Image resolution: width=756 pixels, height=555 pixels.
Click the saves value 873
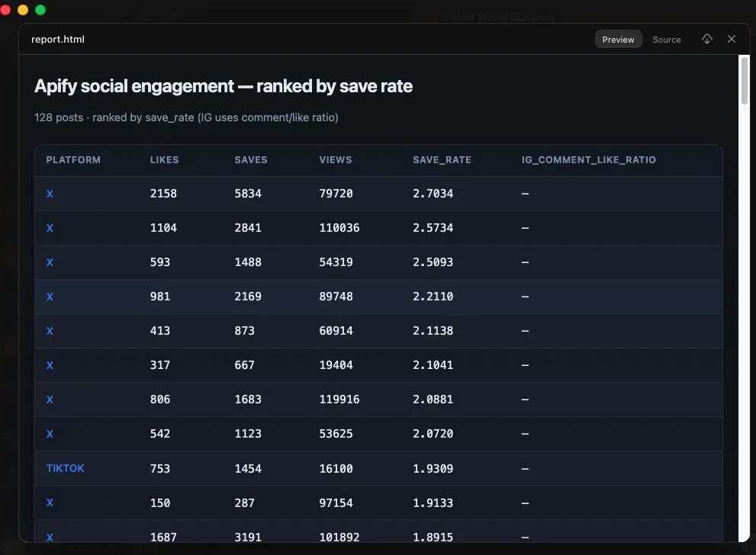tap(244, 331)
